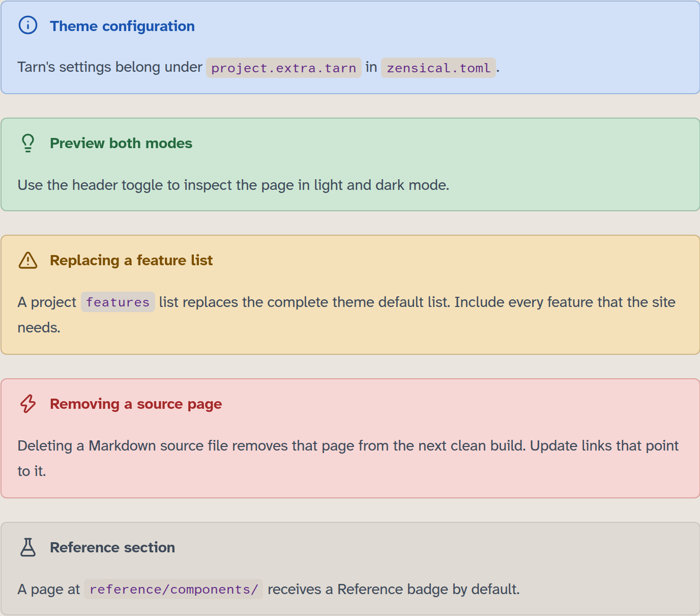700x616 pixels.
Task: Click the info circle icon beside Theme configuration
Action: (x=28, y=25)
